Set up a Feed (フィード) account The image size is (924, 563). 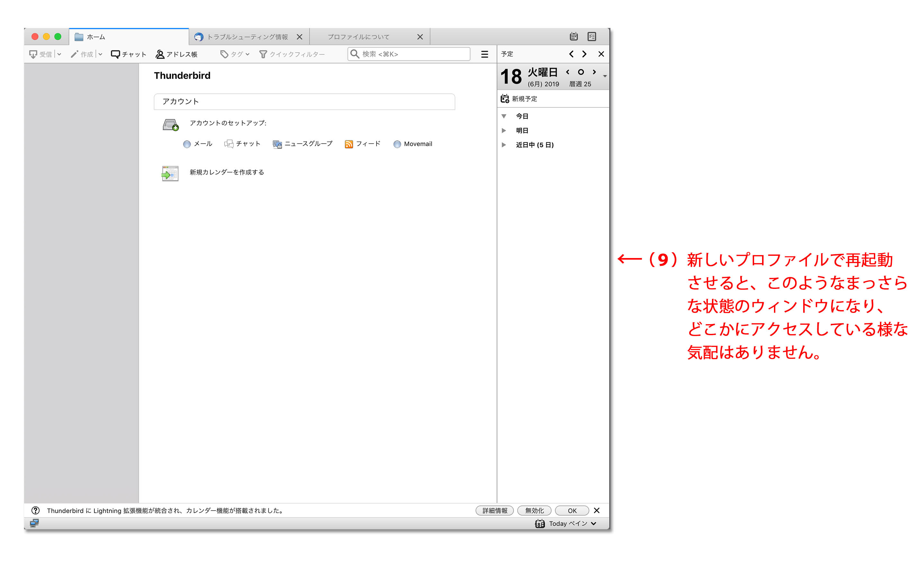(x=362, y=144)
